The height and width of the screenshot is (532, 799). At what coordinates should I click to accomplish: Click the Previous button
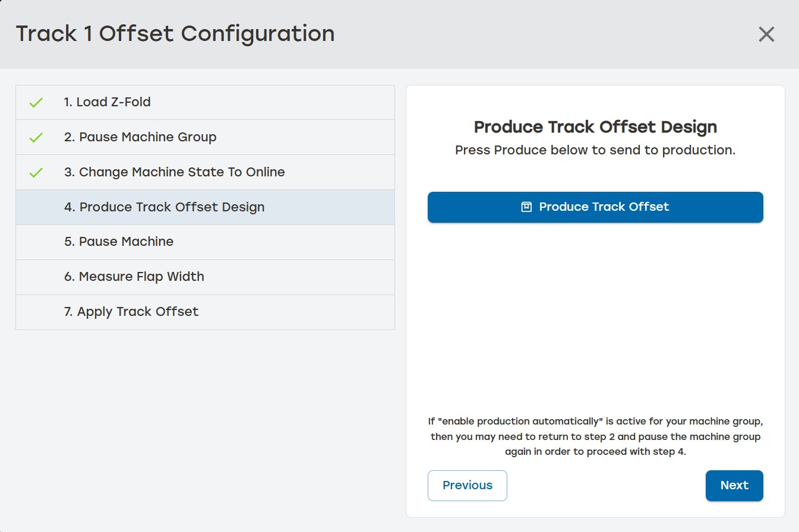(x=467, y=485)
